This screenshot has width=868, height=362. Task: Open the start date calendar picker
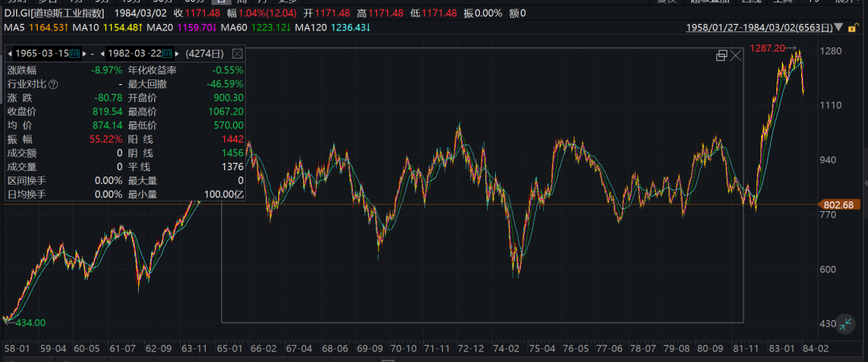coord(75,54)
